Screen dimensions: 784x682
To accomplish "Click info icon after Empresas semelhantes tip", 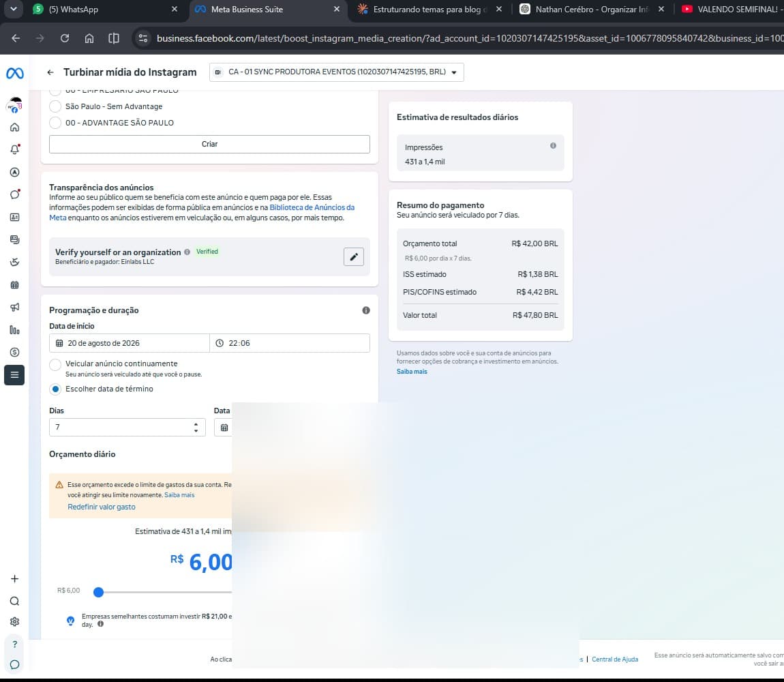I will pyautogui.click(x=100, y=624).
